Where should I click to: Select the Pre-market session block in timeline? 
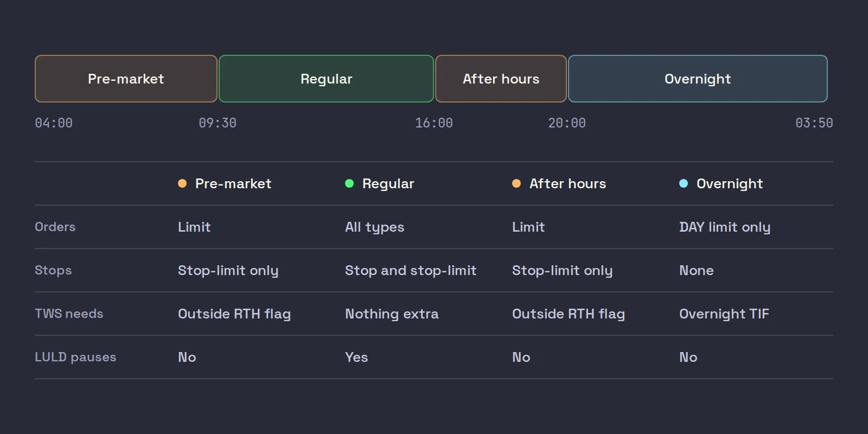[x=126, y=79]
